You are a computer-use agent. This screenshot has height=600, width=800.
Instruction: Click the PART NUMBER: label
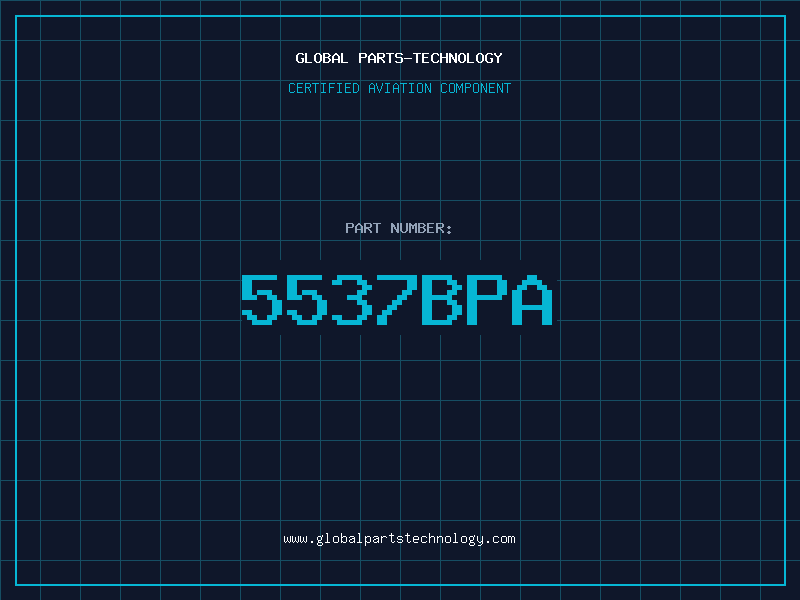click(398, 228)
